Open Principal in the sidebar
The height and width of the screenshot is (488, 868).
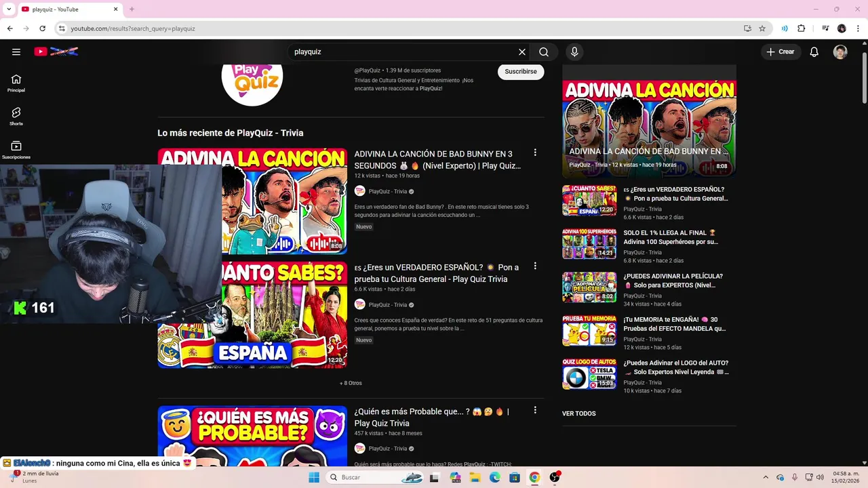pyautogui.click(x=16, y=83)
